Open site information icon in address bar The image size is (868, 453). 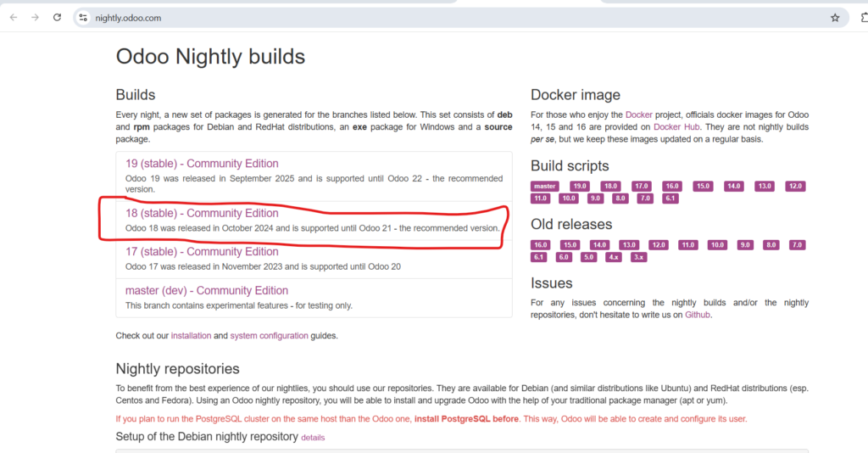tap(82, 17)
